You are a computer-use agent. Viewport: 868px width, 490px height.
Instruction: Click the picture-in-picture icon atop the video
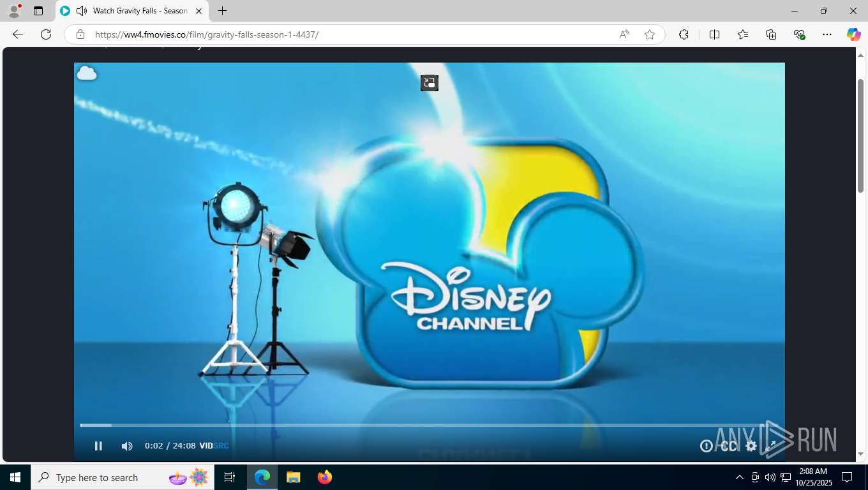point(430,82)
